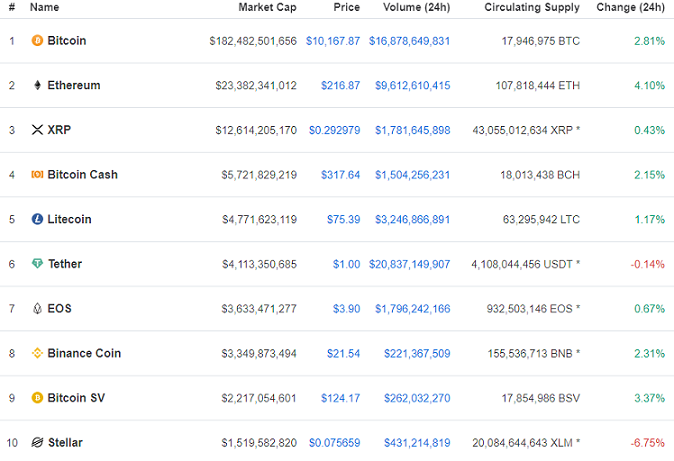Open the Tether name link
This screenshot has width=674, height=461.
pyautogui.click(x=65, y=264)
